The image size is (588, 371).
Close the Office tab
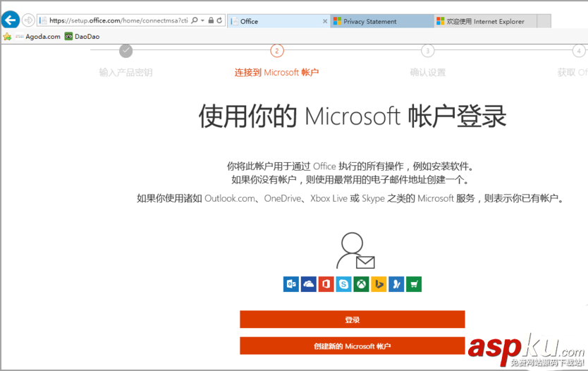325,21
